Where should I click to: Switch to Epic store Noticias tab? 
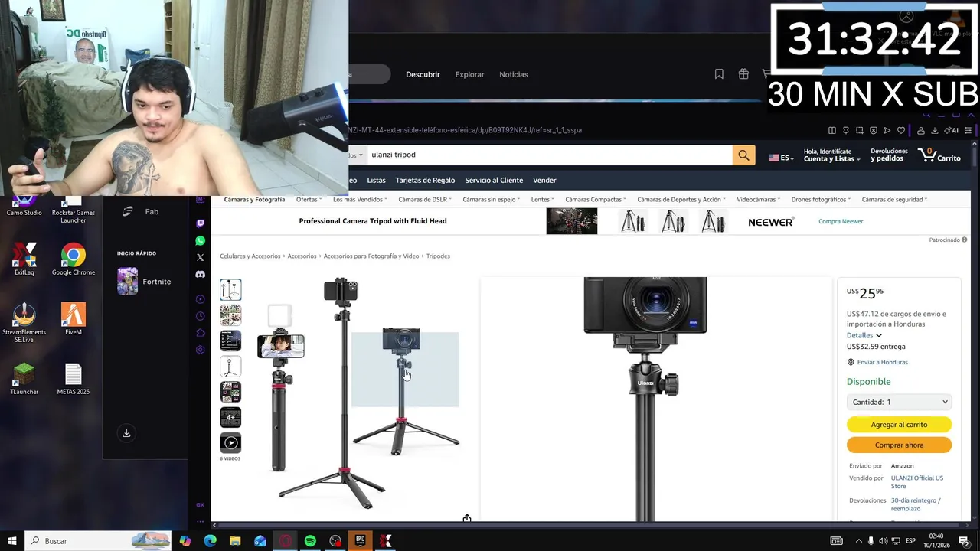514,74
